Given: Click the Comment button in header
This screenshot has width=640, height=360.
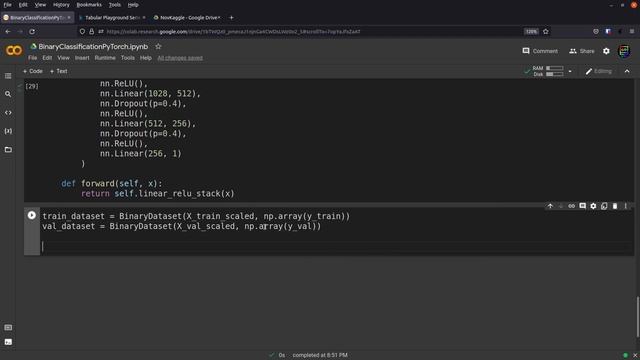Looking at the screenshot, I should [540, 51].
